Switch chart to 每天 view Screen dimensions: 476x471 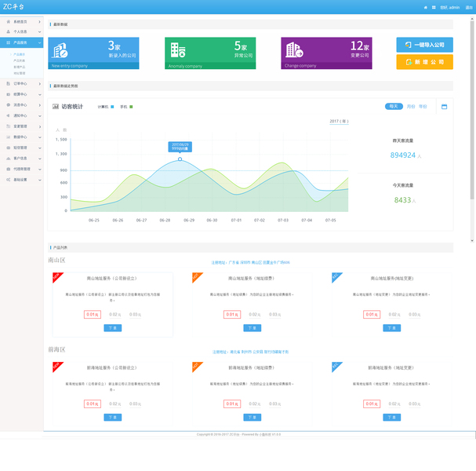coord(394,106)
